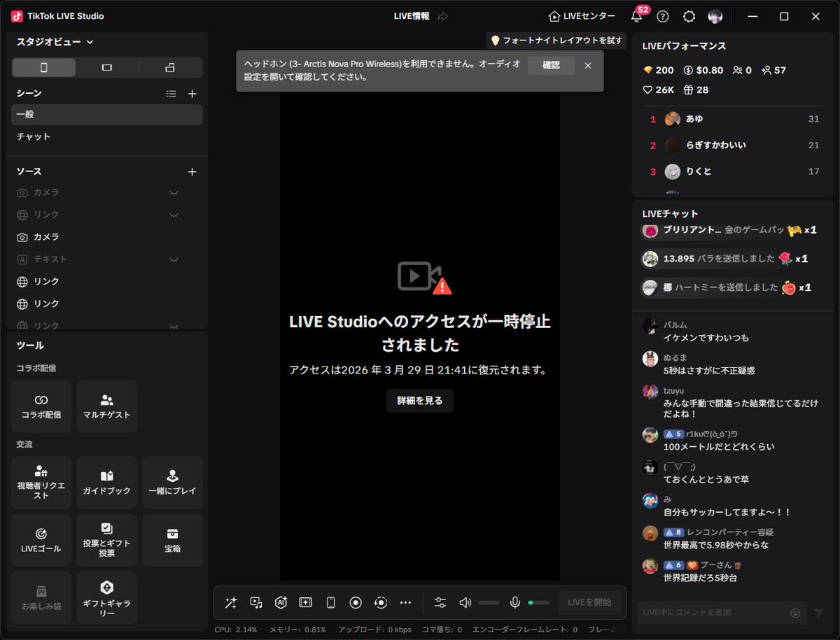
Task: Click the likes count 26K
Action: 658,90
